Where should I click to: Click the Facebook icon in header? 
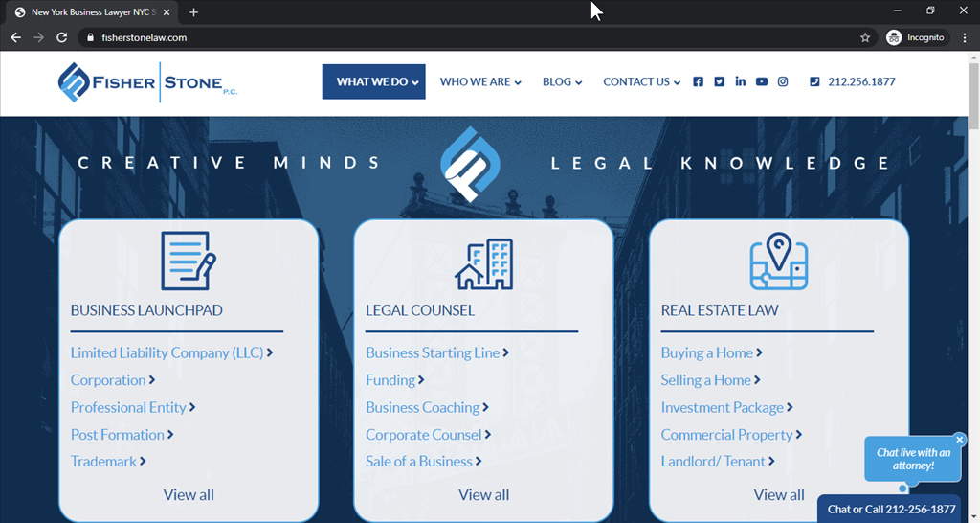coord(698,82)
